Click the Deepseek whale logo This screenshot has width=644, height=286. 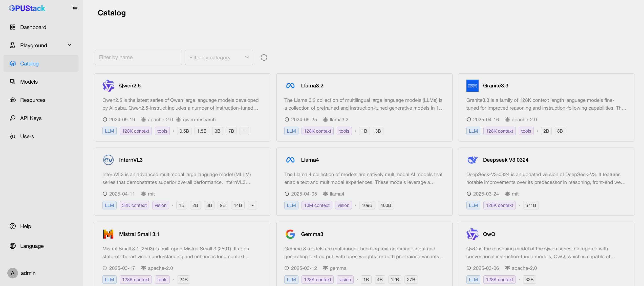pos(473,160)
